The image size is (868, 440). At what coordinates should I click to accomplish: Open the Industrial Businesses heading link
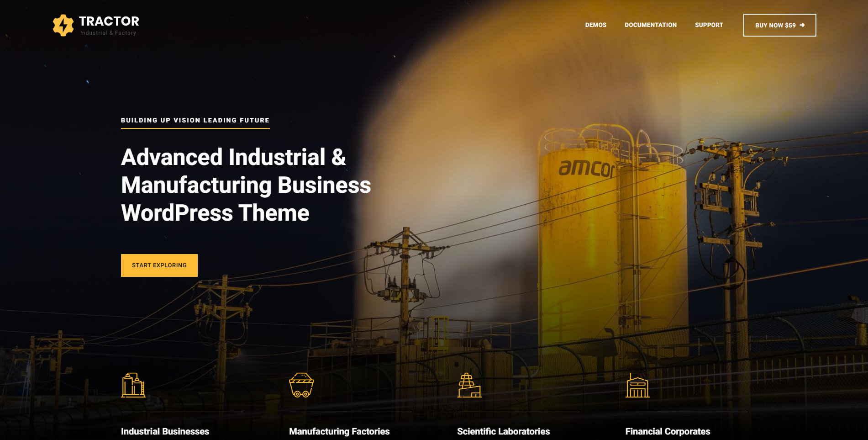click(165, 431)
